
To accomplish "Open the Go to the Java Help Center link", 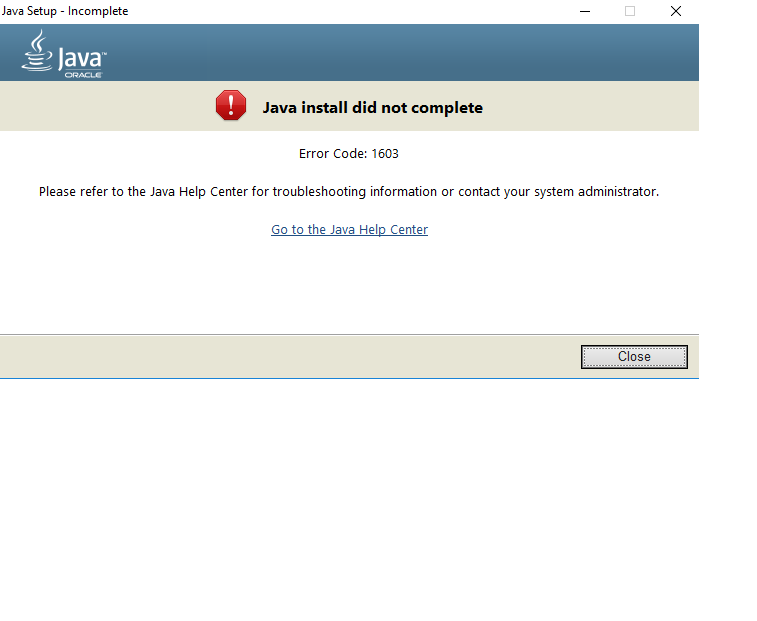I will (x=349, y=230).
